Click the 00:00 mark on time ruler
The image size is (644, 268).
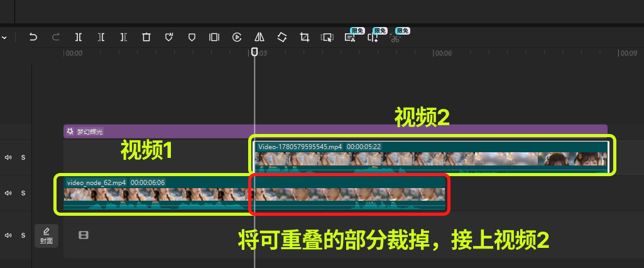74,53
